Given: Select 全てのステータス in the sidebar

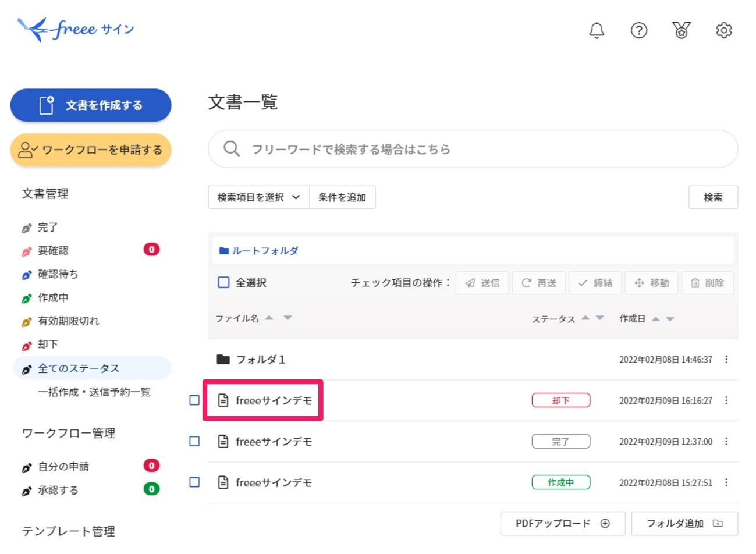Looking at the screenshot, I should (x=92, y=368).
